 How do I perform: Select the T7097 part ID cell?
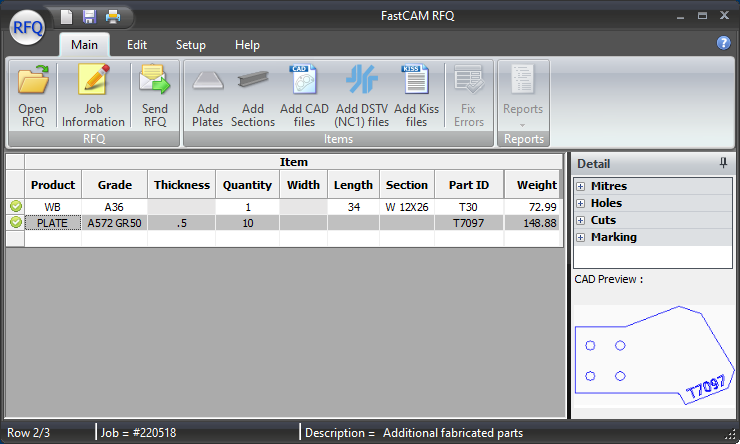point(469,223)
